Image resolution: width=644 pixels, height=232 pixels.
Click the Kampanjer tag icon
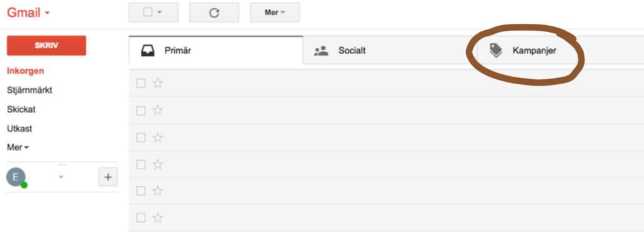496,50
